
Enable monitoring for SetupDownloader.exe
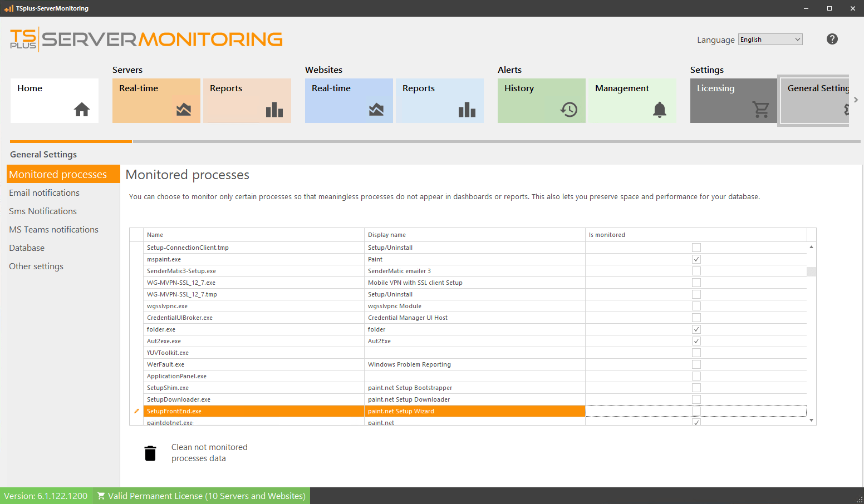(x=696, y=399)
